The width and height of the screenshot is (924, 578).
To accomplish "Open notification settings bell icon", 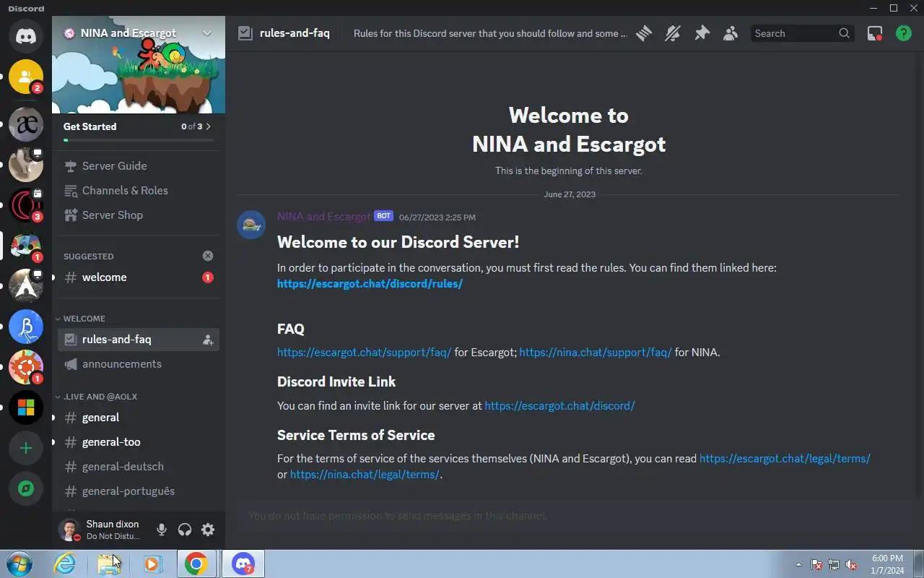I will [673, 33].
